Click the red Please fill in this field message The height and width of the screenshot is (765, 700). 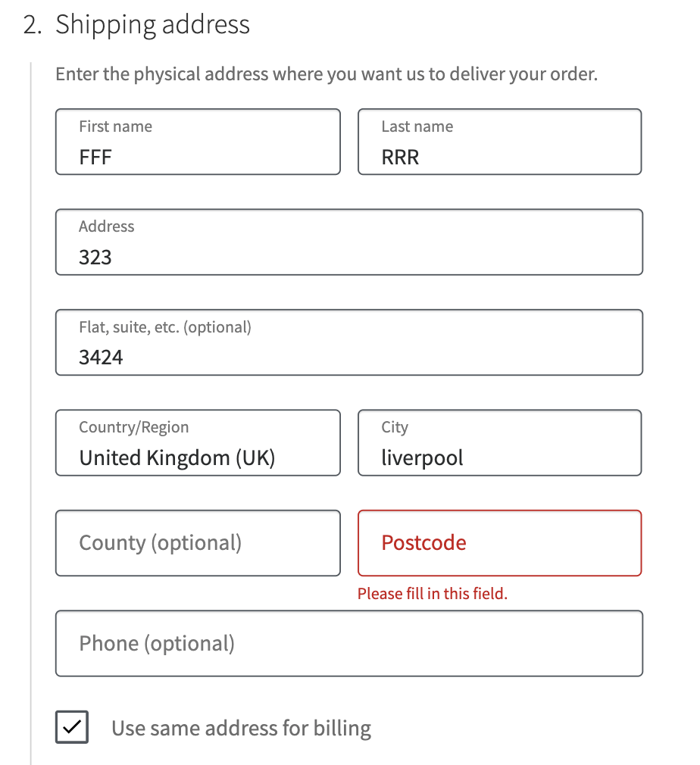click(433, 594)
